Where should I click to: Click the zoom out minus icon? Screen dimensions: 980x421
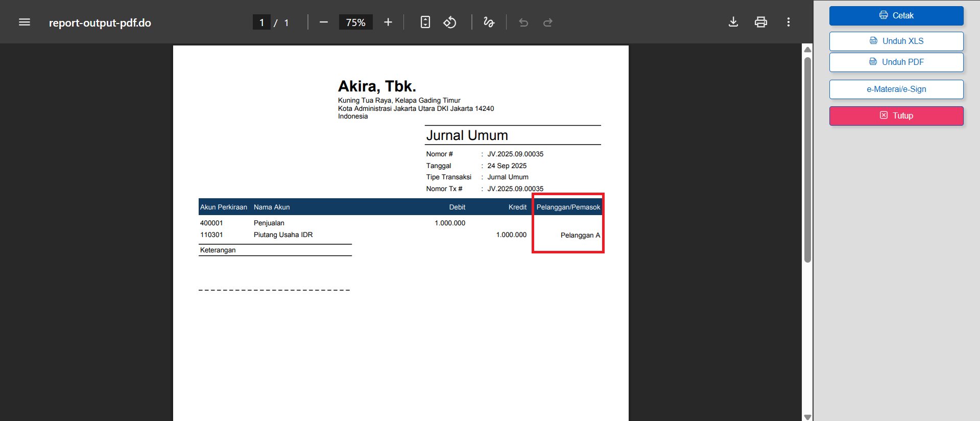323,22
